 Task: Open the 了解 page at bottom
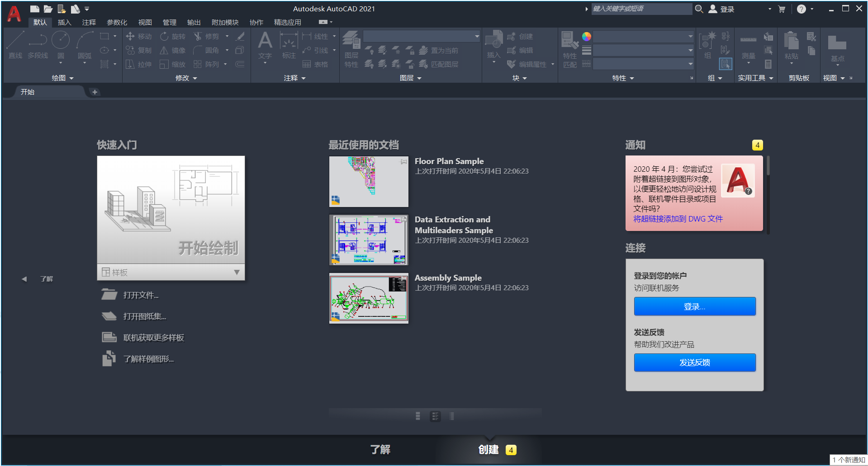click(x=380, y=450)
